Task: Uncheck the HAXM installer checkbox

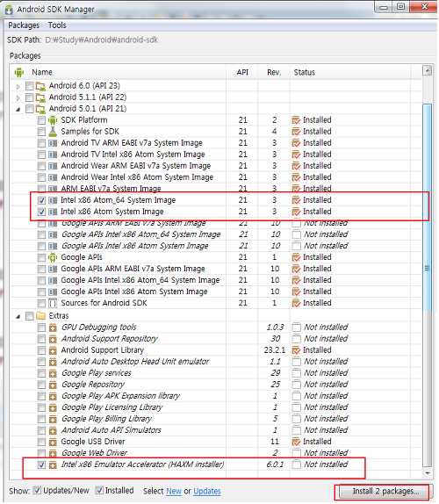Action: tap(41, 464)
